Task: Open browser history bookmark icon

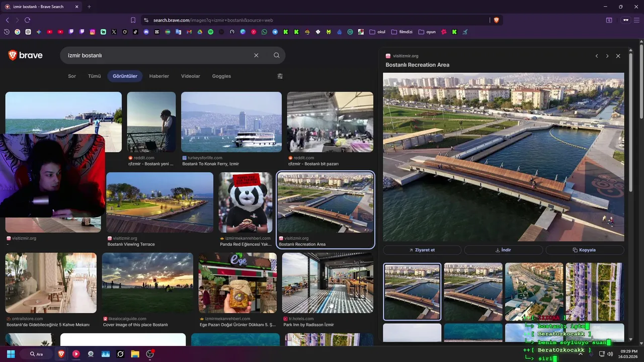Action: click(x=7, y=32)
